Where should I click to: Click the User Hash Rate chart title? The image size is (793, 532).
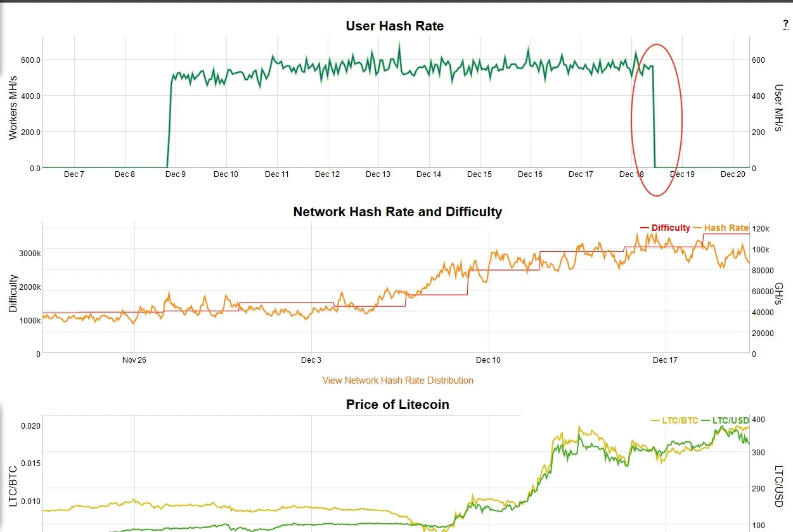395,26
